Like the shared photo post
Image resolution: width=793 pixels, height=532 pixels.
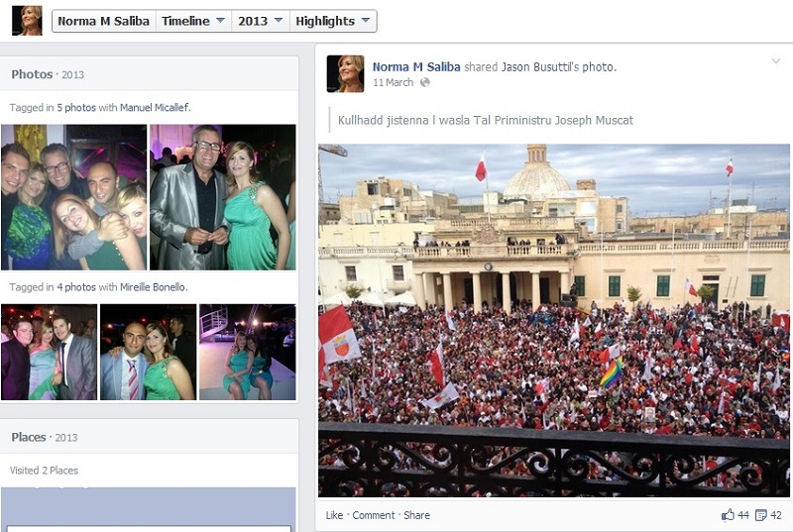[x=334, y=515]
